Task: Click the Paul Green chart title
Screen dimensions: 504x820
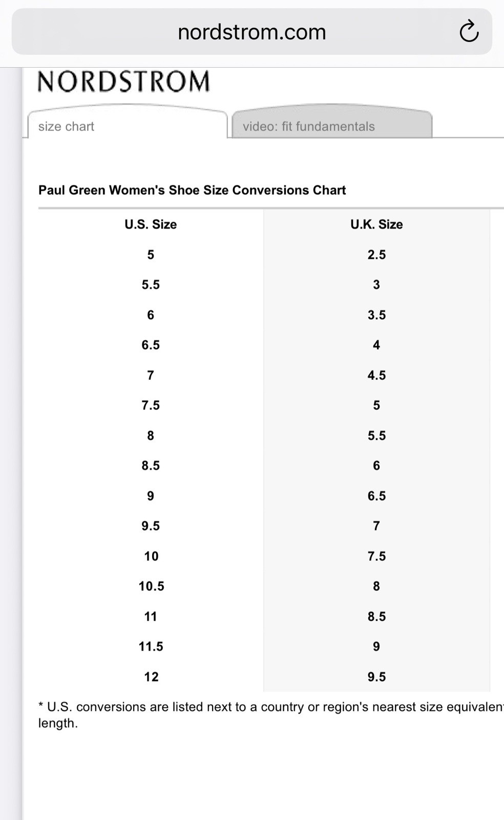Action: 192,190
